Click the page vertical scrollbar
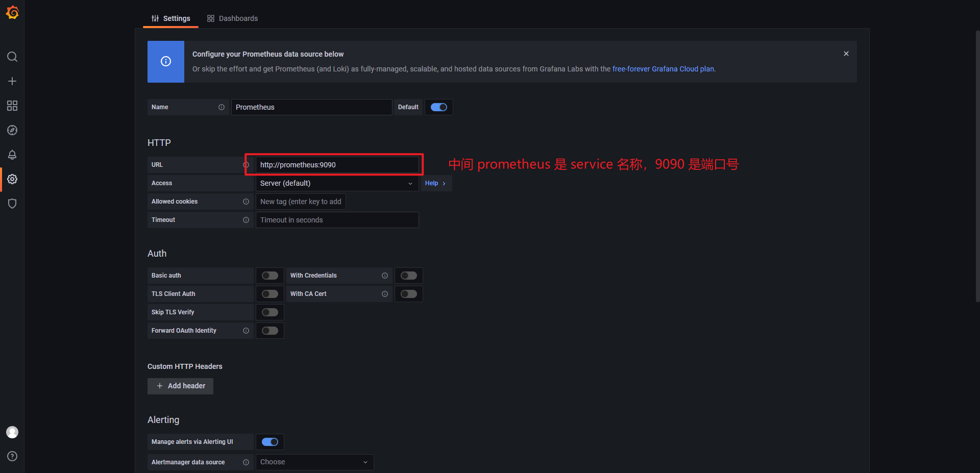The image size is (980, 473). click(x=977, y=166)
